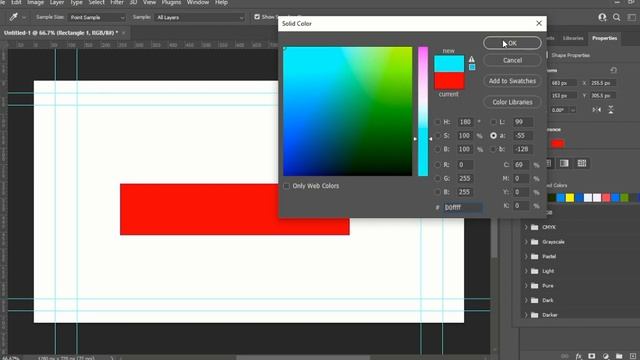
Task: Enable Only Web Colors checkbox
Action: pos(287,186)
